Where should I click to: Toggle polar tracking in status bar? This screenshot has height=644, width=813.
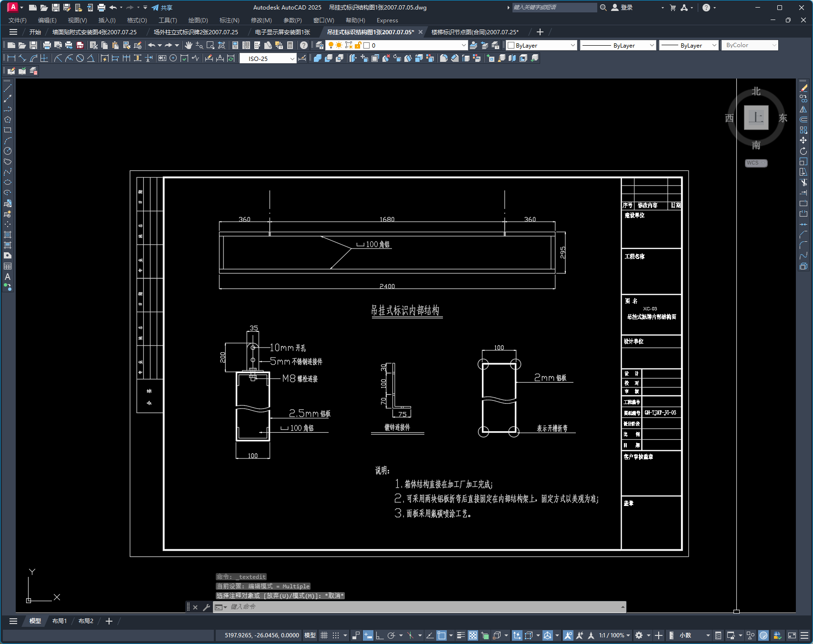click(x=391, y=635)
